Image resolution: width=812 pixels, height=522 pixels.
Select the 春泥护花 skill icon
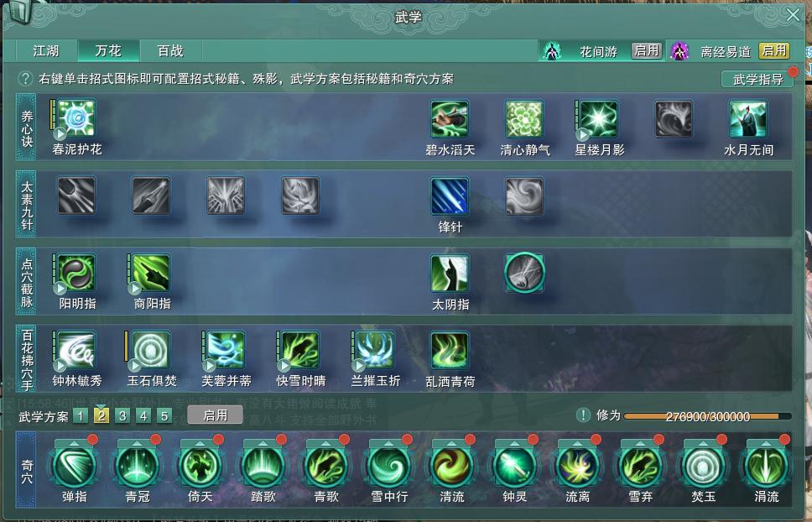76,118
